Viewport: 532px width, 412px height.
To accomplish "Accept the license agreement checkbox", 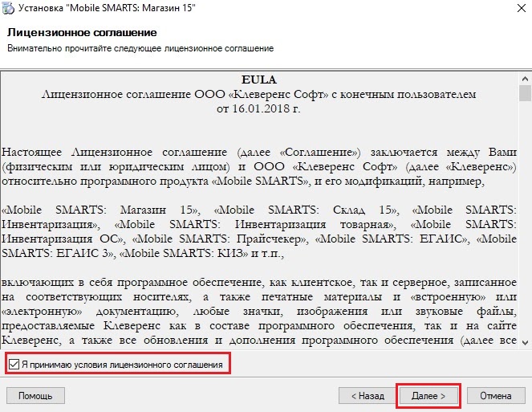I will (x=14, y=364).
